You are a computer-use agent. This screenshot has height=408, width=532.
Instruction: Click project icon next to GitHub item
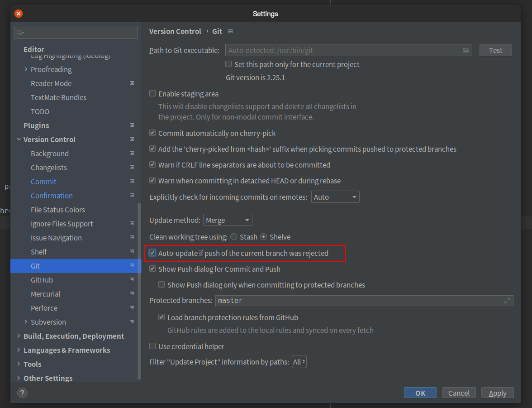click(132, 280)
